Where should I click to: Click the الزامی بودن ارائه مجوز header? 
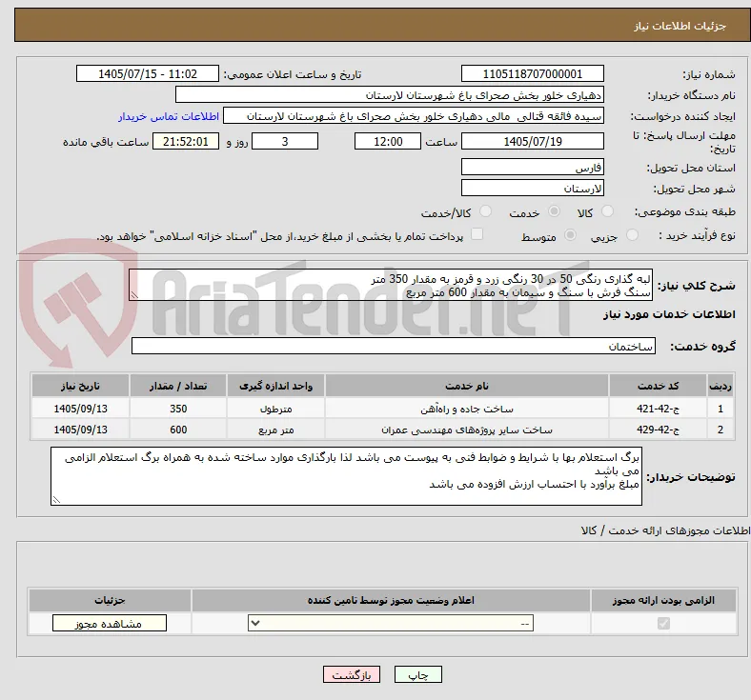point(663,600)
